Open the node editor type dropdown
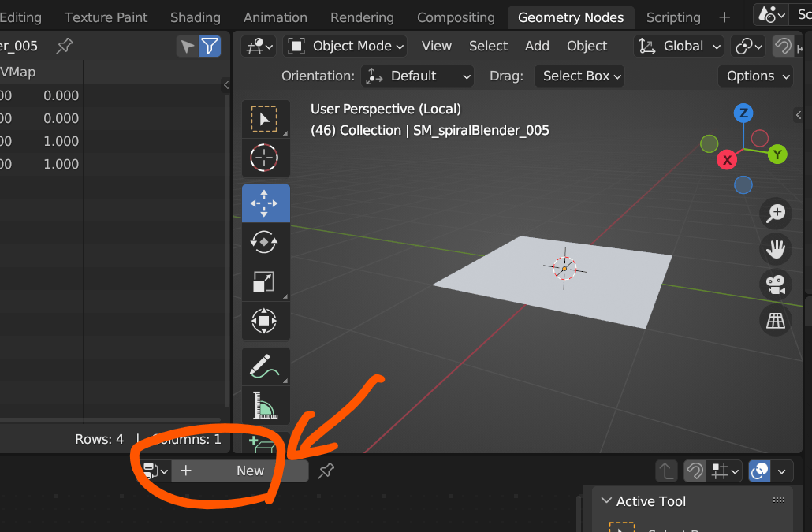The height and width of the screenshot is (532, 812). coord(155,471)
